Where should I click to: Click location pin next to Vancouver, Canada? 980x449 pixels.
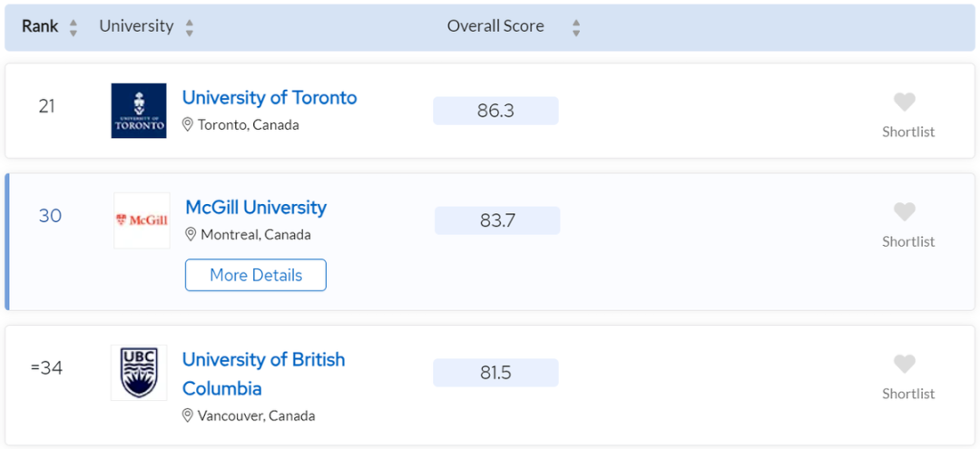[x=188, y=415]
